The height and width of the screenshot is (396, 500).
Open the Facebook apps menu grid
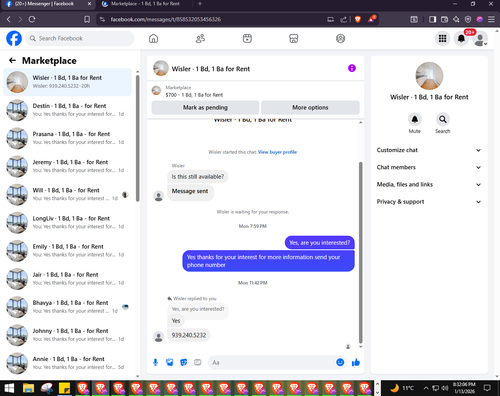(x=442, y=39)
